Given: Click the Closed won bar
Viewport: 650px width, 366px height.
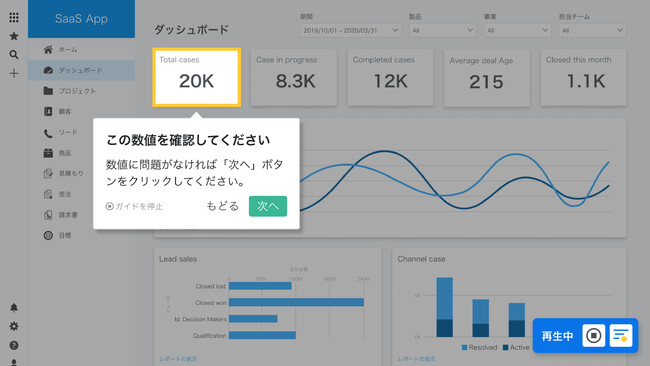Looking at the screenshot, I should (296, 303).
